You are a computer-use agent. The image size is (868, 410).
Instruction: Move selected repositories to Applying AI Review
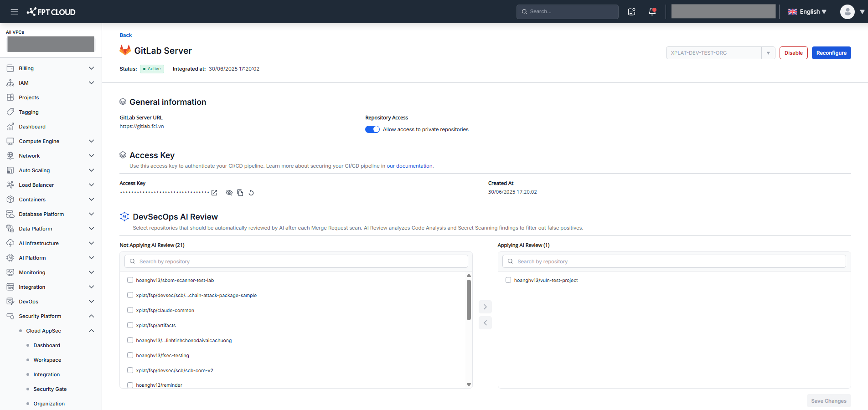[485, 307]
